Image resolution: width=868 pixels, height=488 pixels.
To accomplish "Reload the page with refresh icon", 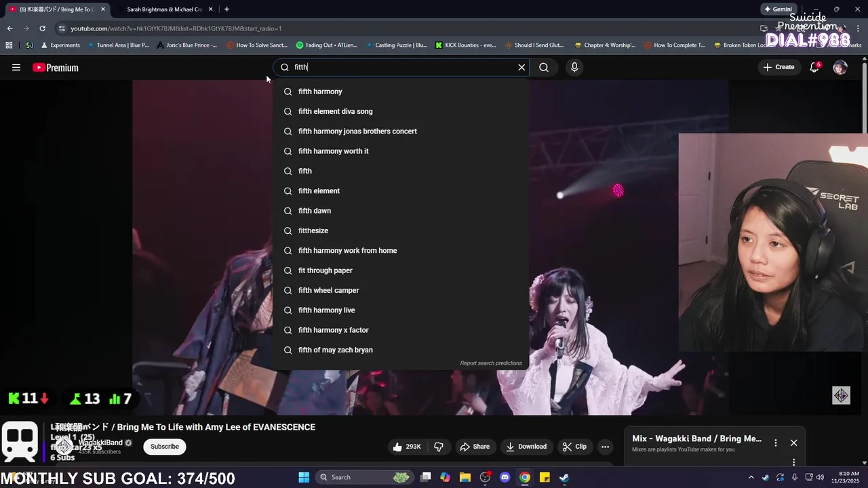I will point(42,28).
